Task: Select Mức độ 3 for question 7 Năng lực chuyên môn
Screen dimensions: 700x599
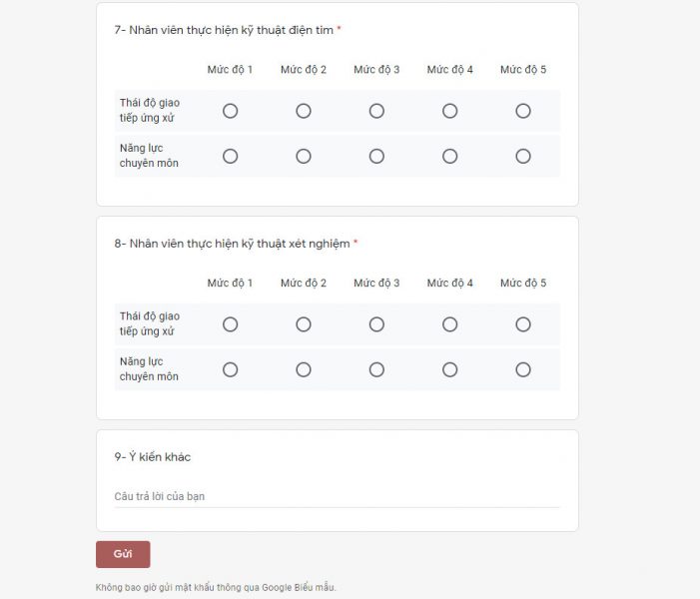Action: tap(376, 156)
